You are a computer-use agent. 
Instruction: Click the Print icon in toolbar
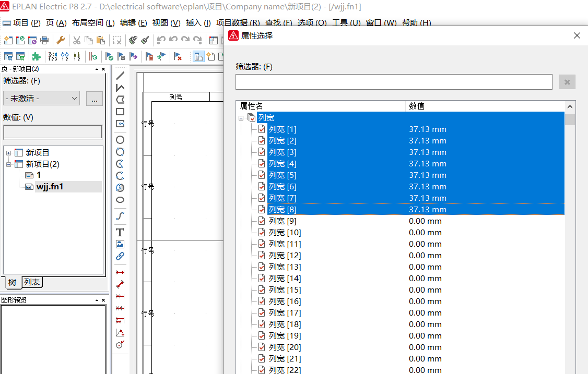44,40
